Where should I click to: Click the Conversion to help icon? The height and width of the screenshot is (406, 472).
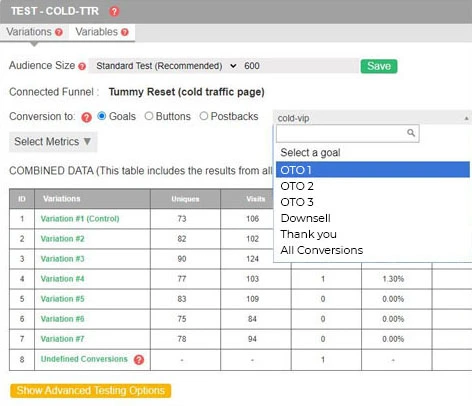86,117
